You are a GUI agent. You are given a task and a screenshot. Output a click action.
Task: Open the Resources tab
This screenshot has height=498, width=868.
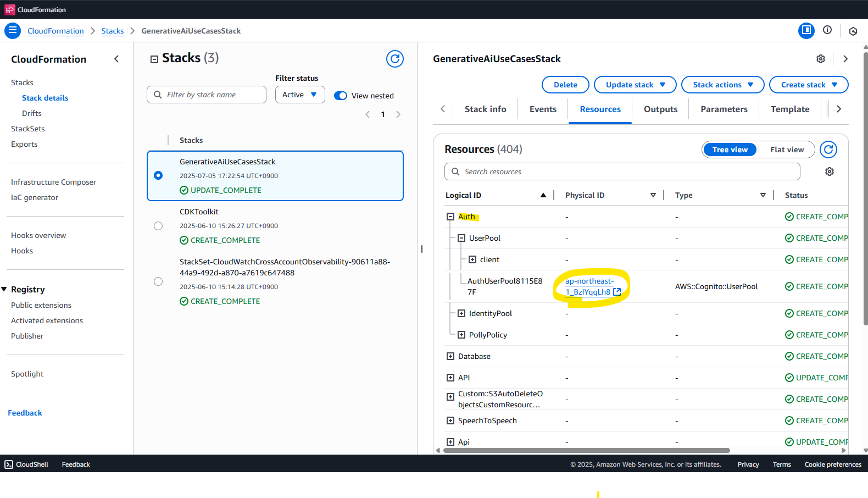600,109
